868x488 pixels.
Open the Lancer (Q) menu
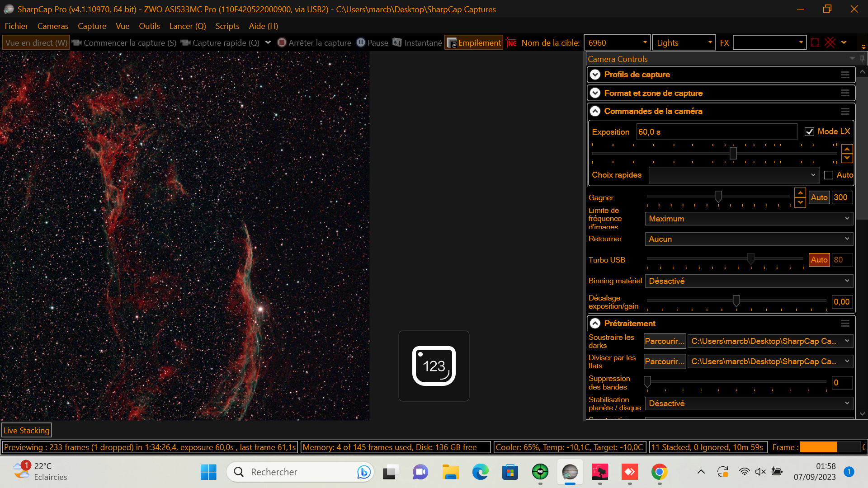188,26
